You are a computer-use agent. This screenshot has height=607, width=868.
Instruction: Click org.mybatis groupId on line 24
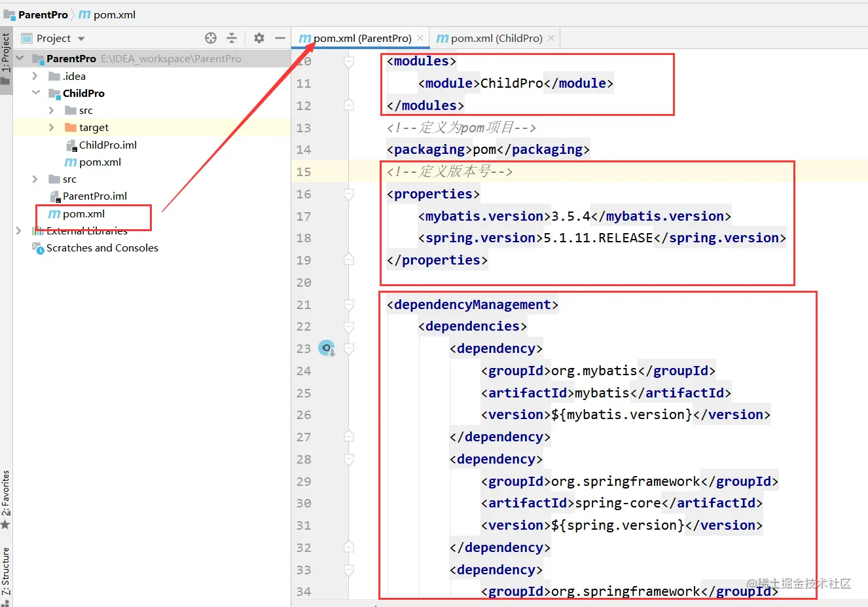(594, 371)
